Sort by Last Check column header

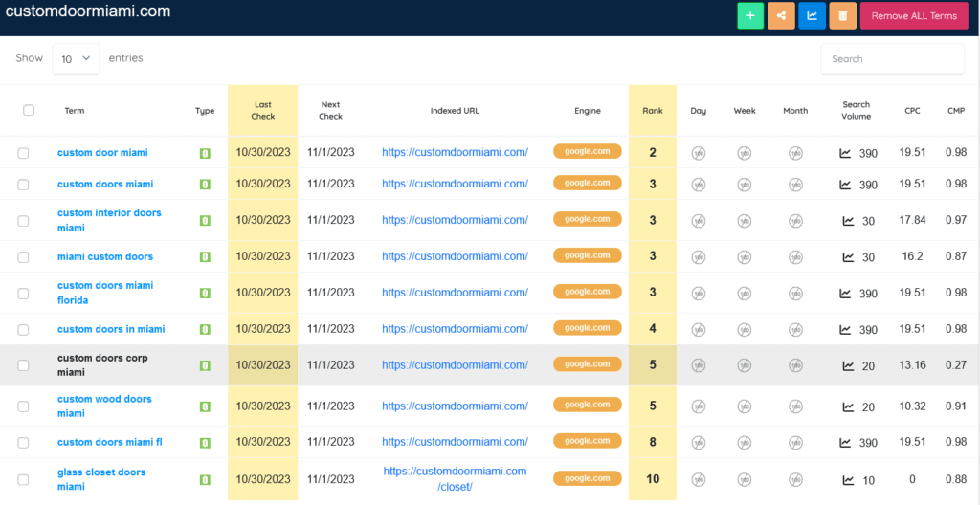(x=263, y=111)
